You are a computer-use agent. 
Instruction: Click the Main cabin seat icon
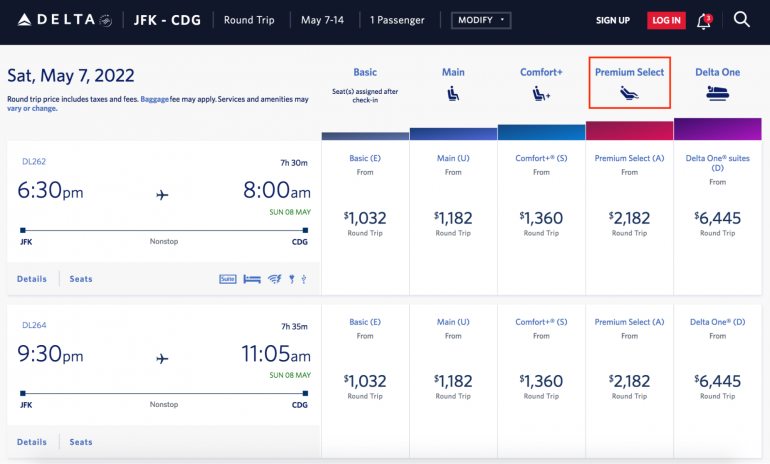tap(453, 95)
